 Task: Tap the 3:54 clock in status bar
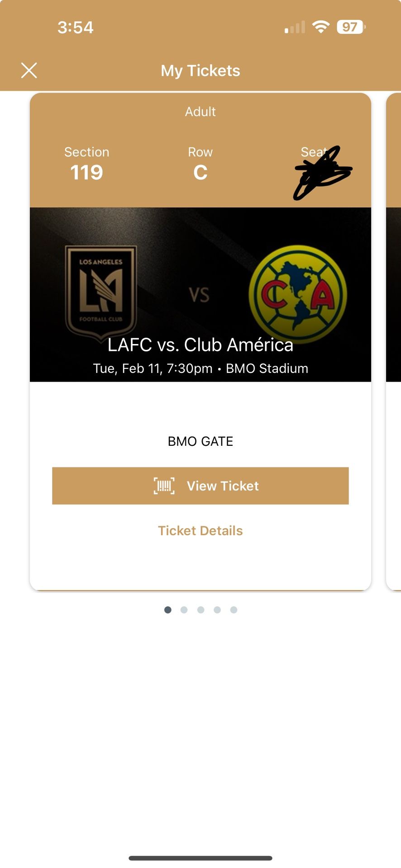click(x=76, y=28)
